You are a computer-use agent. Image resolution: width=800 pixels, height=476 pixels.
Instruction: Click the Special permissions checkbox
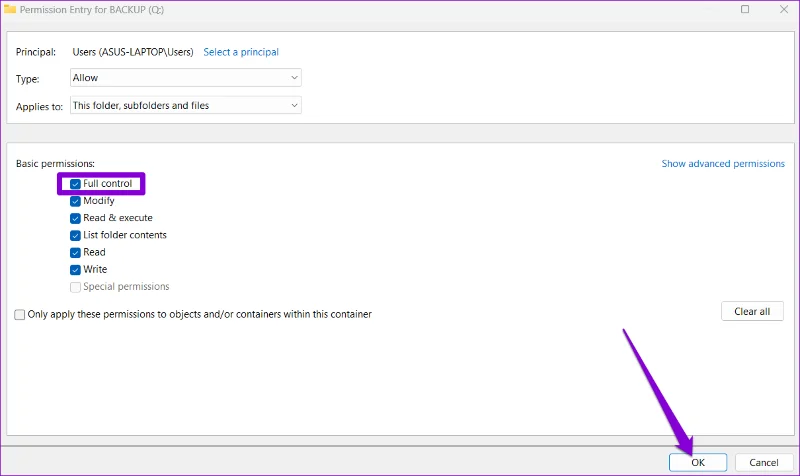[75, 287]
